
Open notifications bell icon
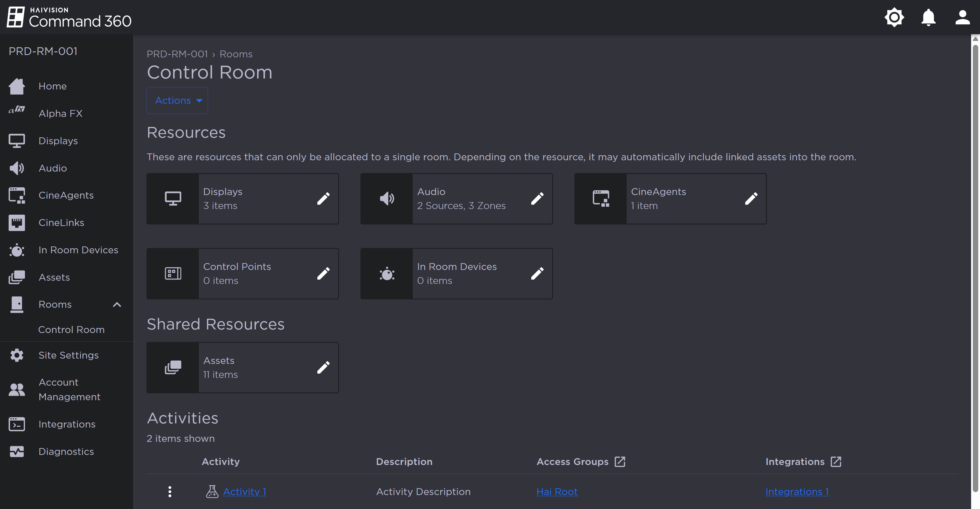(928, 17)
